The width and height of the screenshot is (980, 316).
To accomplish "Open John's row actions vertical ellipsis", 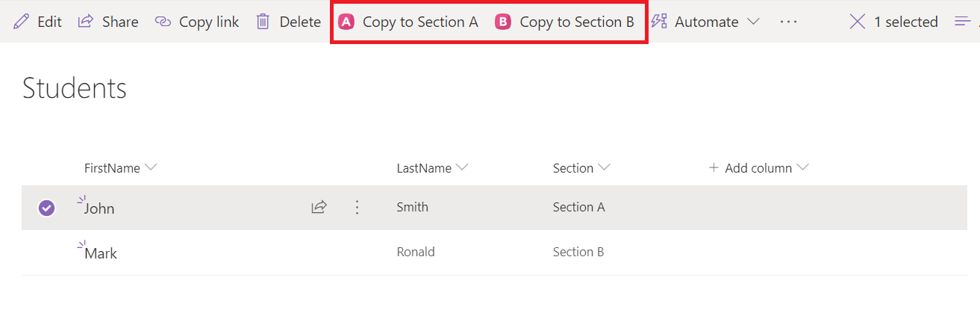I will point(357,208).
